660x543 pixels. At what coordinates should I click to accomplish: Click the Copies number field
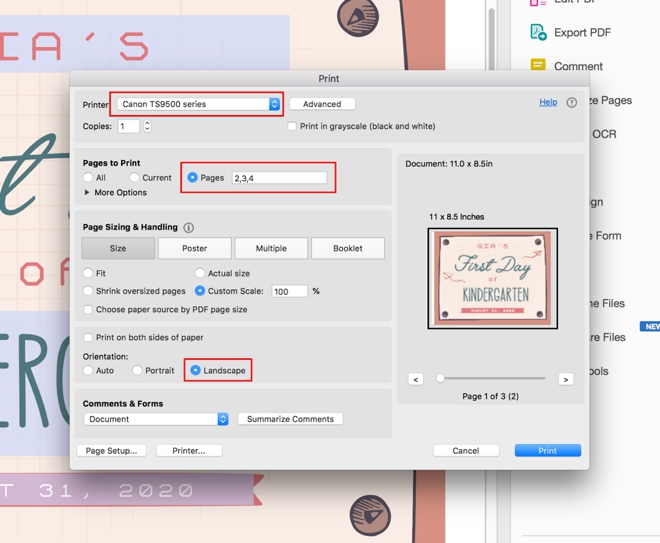click(x=128, y=126)
